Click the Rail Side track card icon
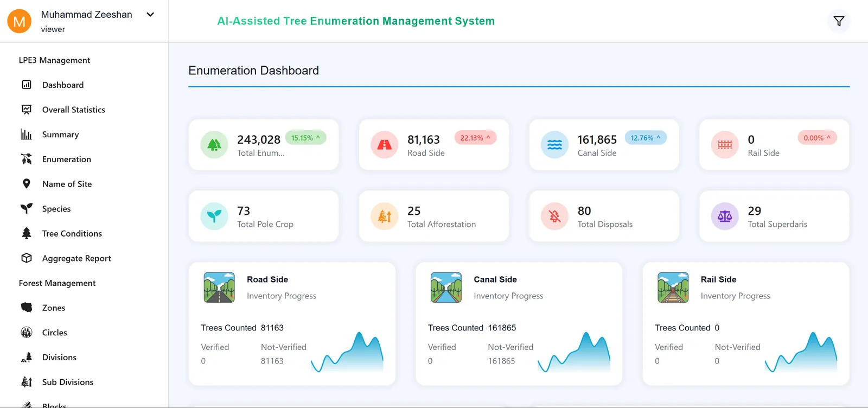This screenshot has height=408, width=868. click(725, 145)
